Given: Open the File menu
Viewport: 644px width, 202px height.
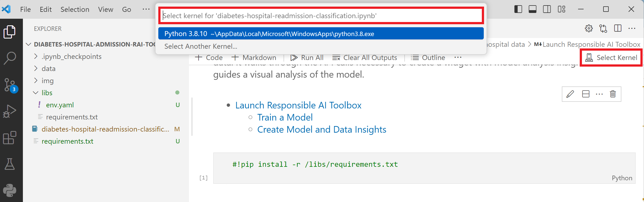Looking at the screenshot, I should click(x=25, y=9).
